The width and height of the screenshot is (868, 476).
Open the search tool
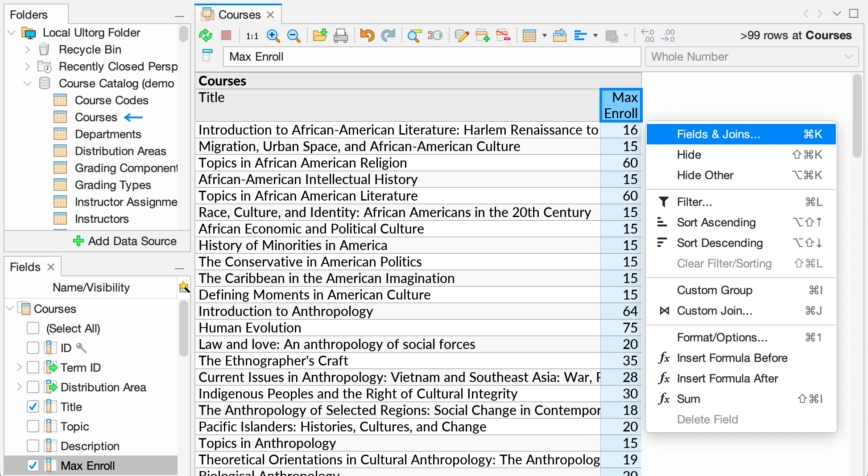click(x=413, y=35)
